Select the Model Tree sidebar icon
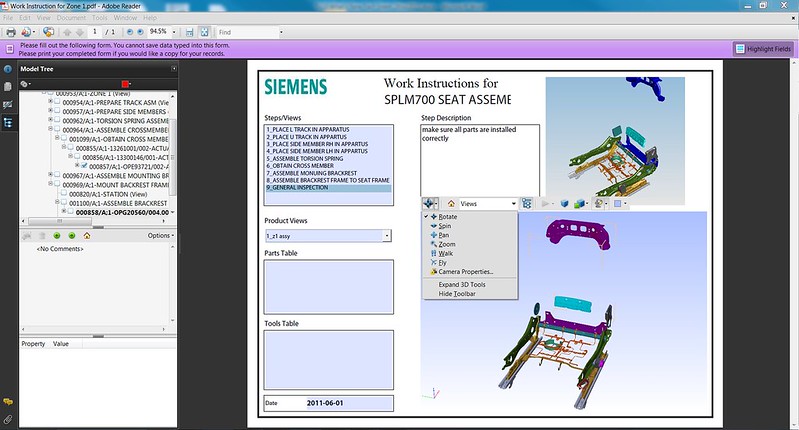 click(8, 122)
